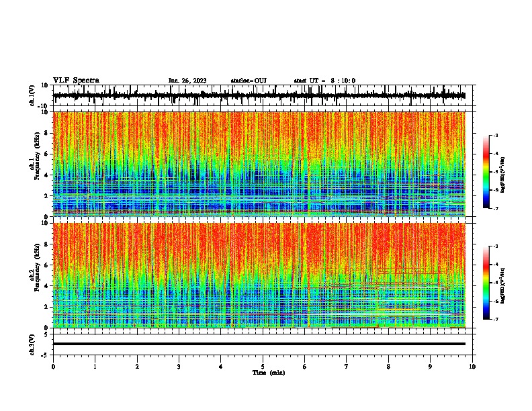Click inside the ch.2 spectrogram panel
Viewport: 532px width, 411px height.
(x=259, y=275)
